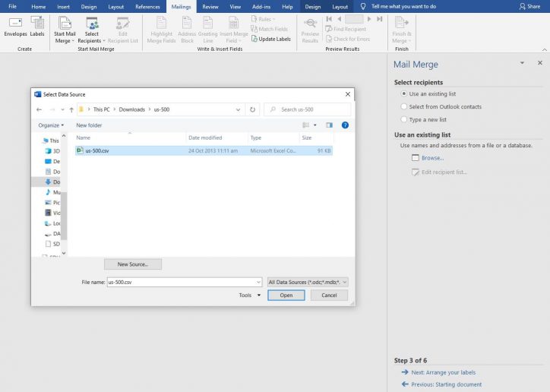Image resolution: width=550 pixels, height=392 pixels.
Task: Open the Rules dropdown in the ribbon
Action: pyautogui.click(x=263, y=19)
